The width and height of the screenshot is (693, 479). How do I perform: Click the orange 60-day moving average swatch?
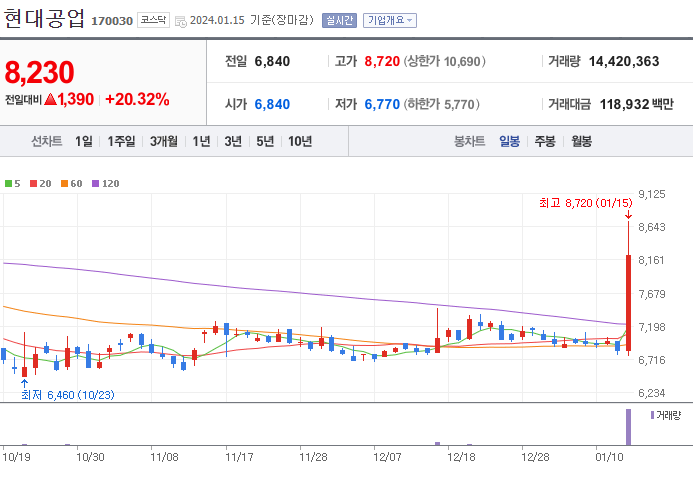coord(65,183)
